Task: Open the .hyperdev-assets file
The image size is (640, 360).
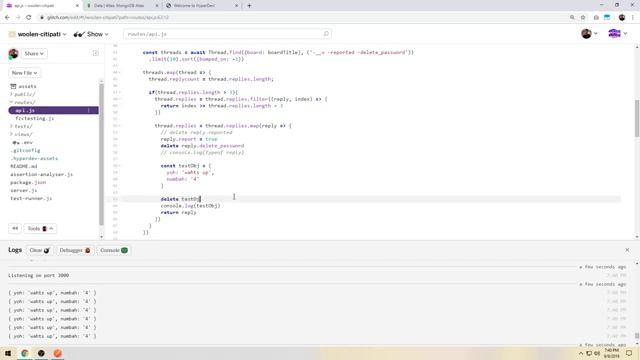Action: (x=34, y=158)
